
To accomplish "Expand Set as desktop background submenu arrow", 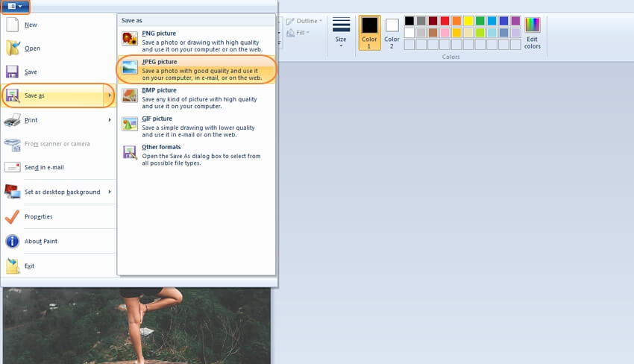I will 110,192.
